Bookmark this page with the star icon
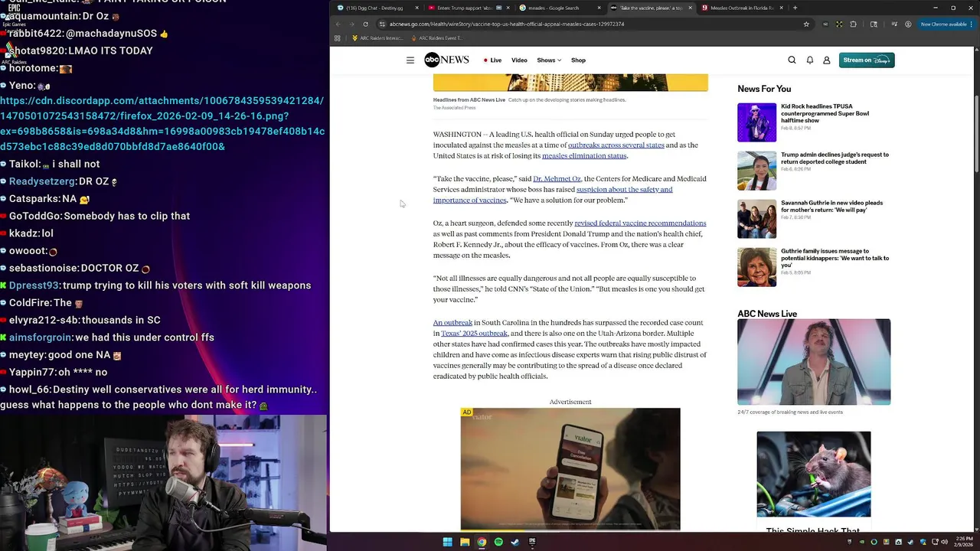 pyautogui.click(x=806, y=24)
